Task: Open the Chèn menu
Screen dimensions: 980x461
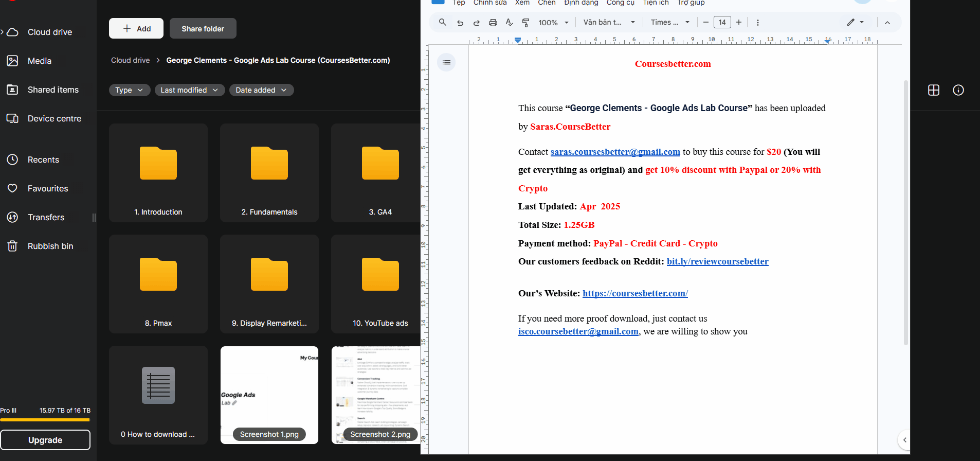Action: coord(547,3)
